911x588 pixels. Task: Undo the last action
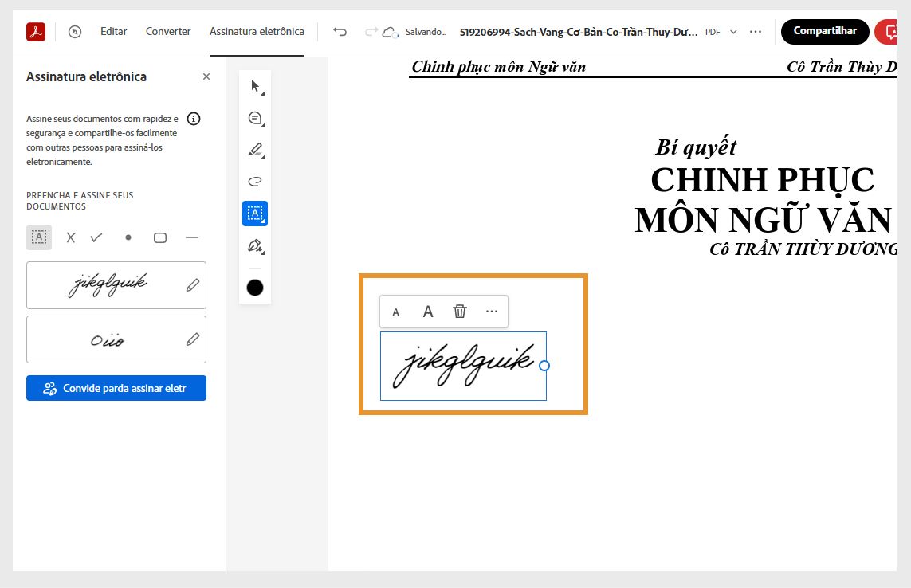pos(340,31)
